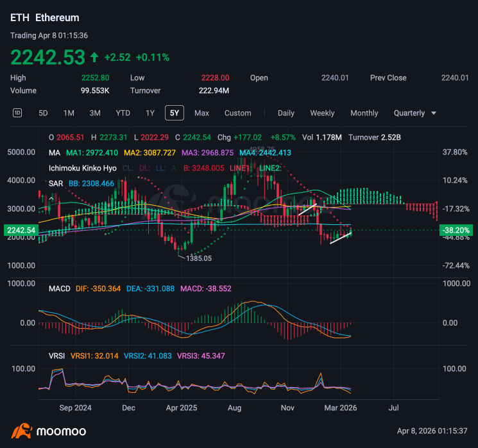This screenshot has height=448, width=478.
Task: Open the Custom range option
Action: (238, 113)
